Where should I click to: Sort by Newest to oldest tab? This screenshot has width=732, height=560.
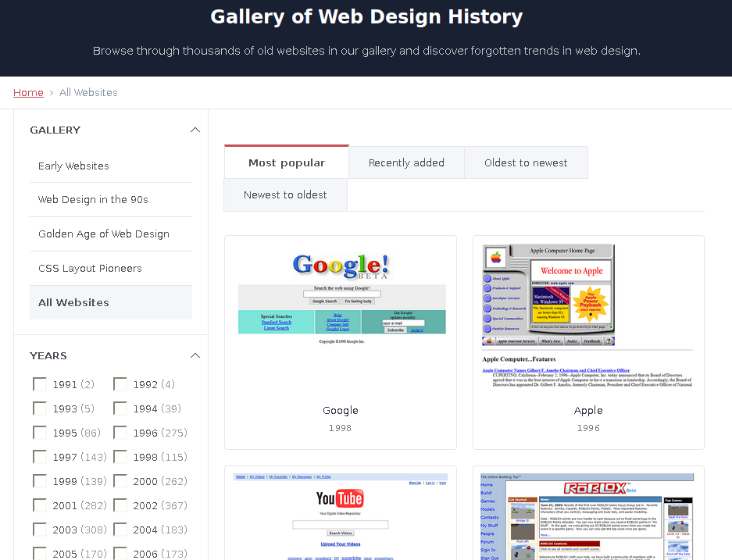click(285, 194)
